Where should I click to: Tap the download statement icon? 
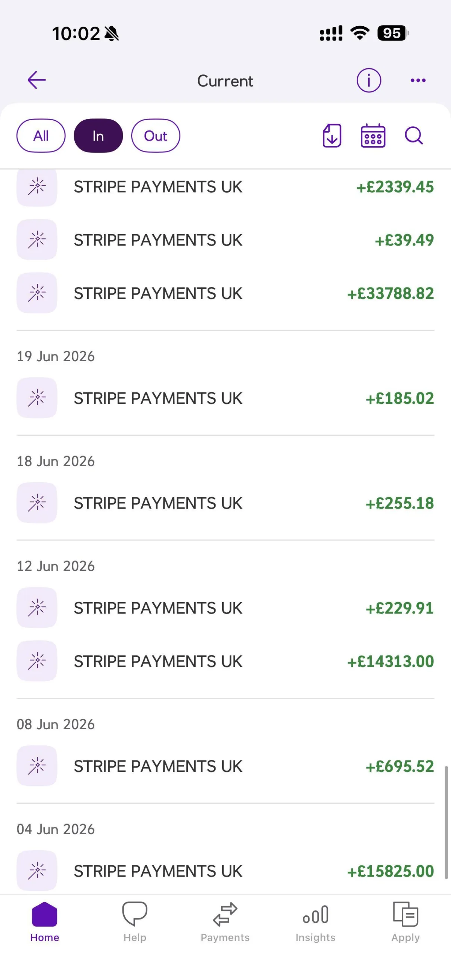click(332, 135)
